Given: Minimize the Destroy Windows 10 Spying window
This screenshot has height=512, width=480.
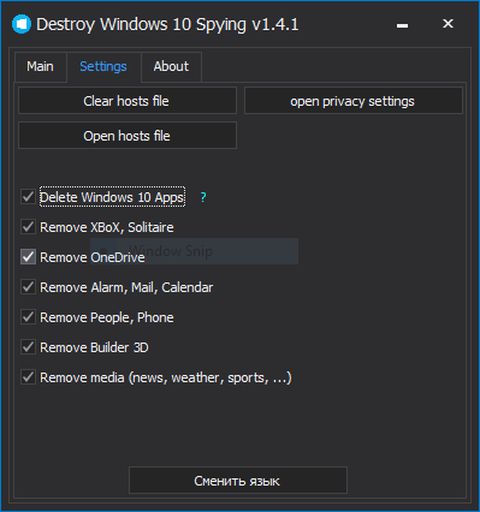Looking at the screenshot, I should [402, 25].
